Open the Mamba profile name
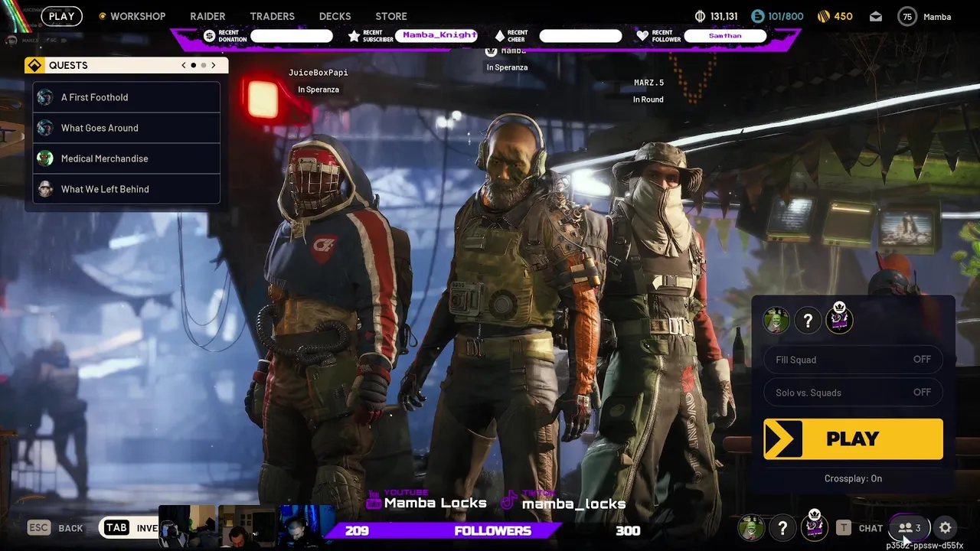The width and height of the screenshot is (980, 551). [937, 17]
